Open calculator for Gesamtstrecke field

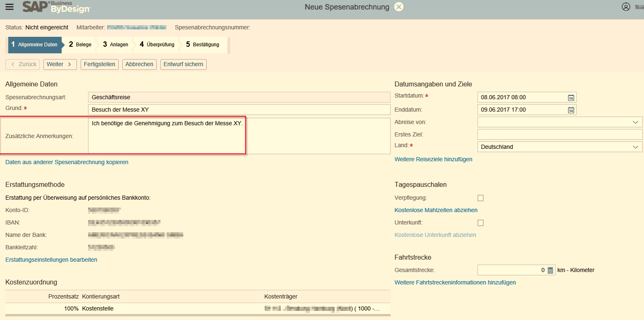550,270
